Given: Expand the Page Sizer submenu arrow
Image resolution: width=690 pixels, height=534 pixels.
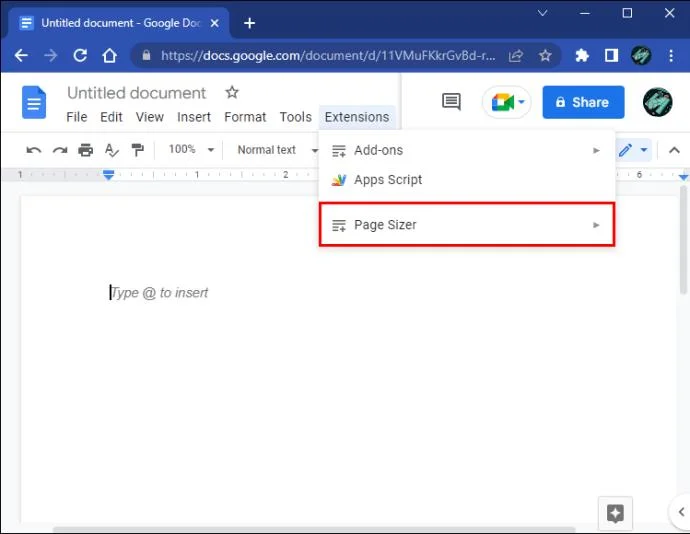Looking at the screenshot, I should point(596,225).
